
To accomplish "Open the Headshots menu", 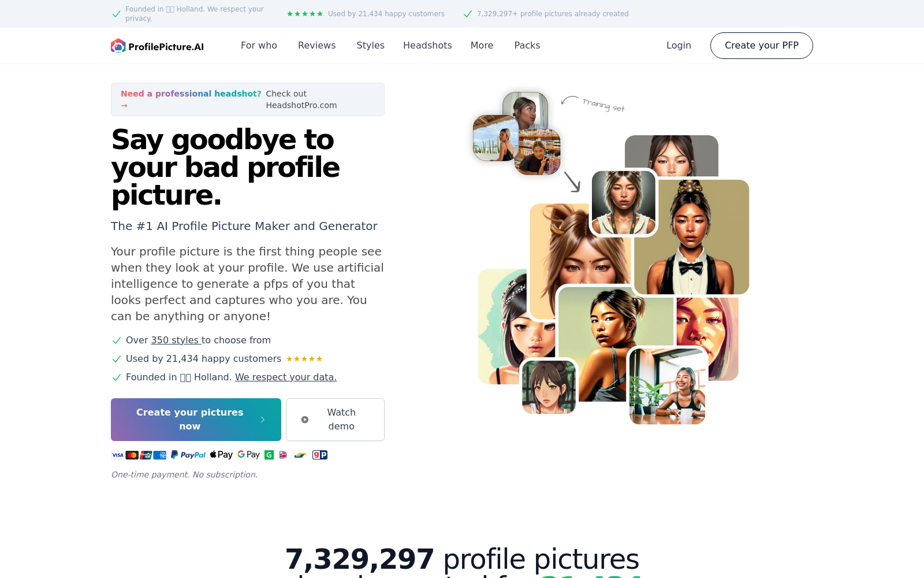I will [427, 45].
